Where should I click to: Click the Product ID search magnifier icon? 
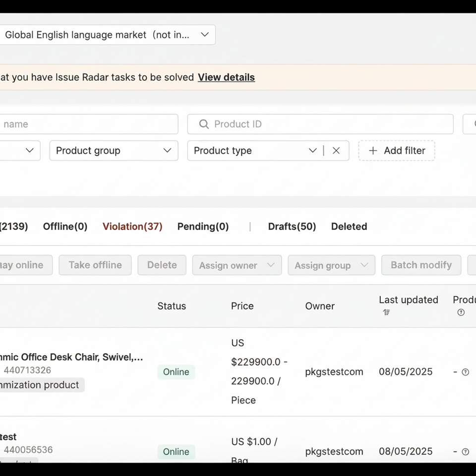pos(204,124)
